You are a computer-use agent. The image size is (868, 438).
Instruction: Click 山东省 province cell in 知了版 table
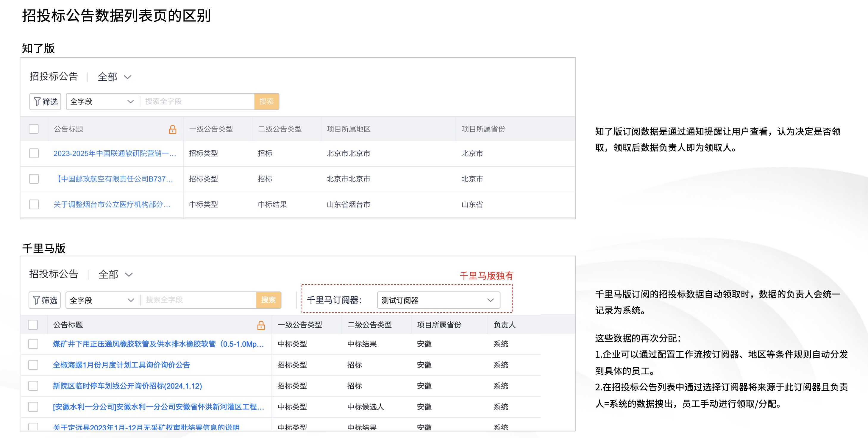click(472, 204)
